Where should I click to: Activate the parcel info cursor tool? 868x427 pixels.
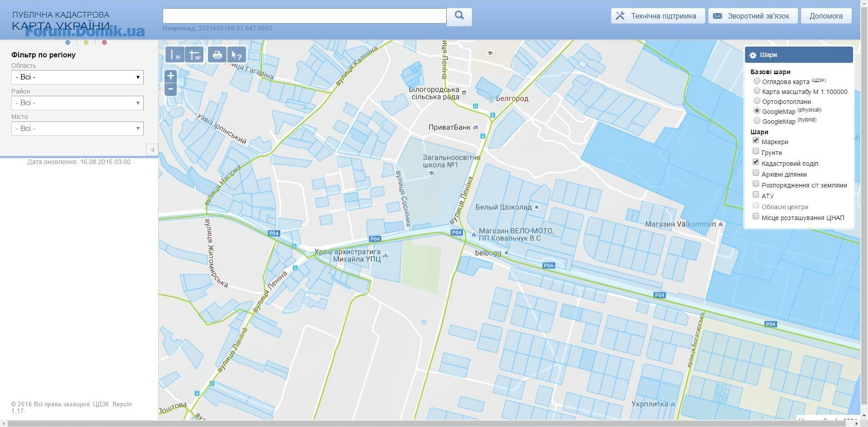coord(236,55)
